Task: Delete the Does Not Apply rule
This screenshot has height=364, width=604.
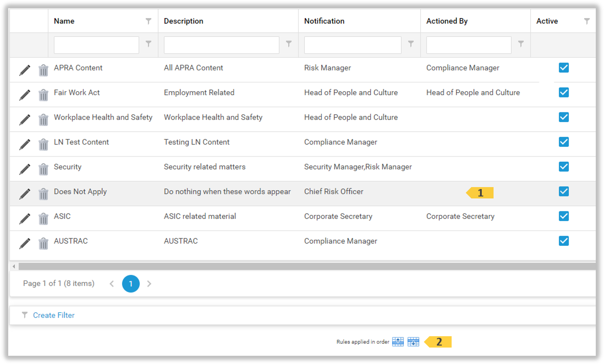Action: pyautogui.click(x=43, y=194)
